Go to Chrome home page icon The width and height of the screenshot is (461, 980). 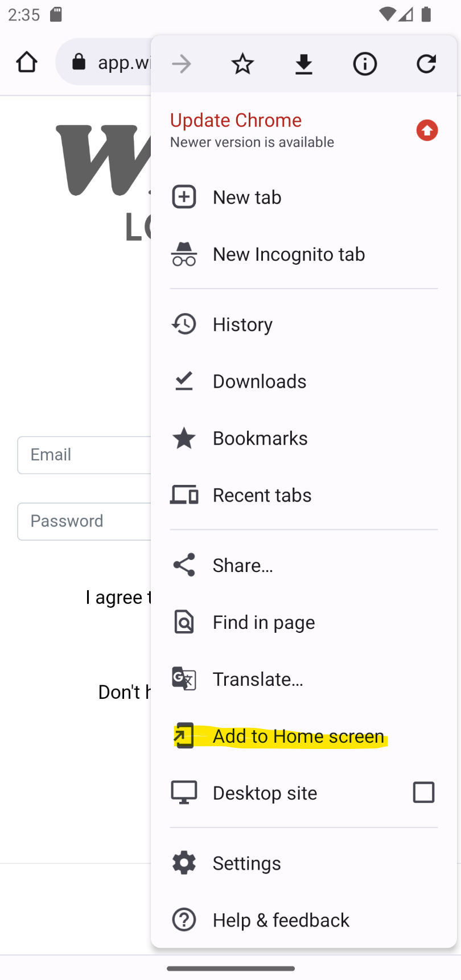pyautogui.click(x=27, y=62)
